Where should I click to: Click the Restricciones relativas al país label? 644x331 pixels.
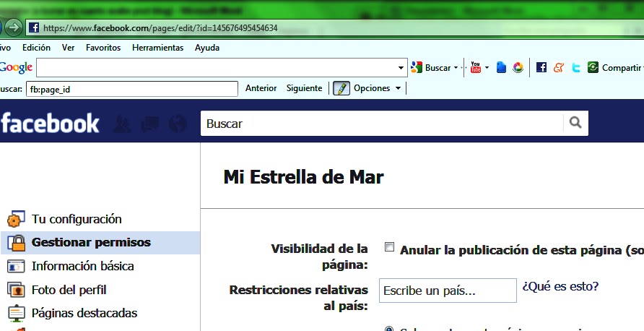(299, 298)
